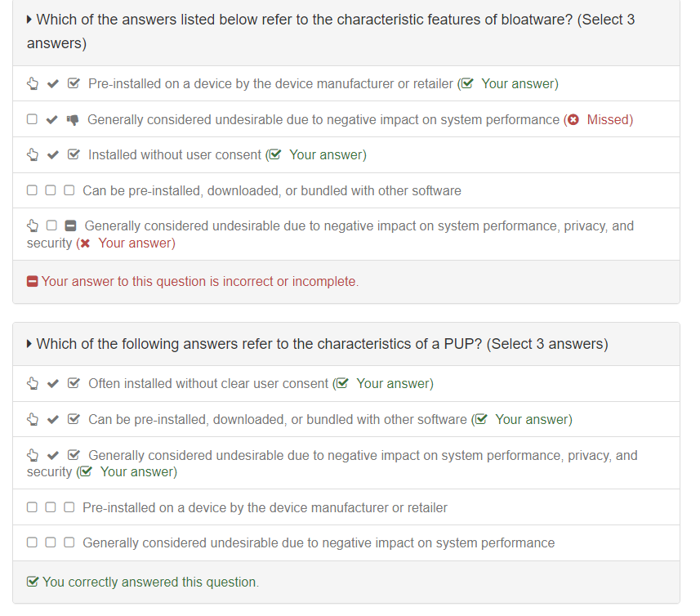Click the checkmark icon beside 'Installed without user consent'
Screen dimensions: 700x616
click(53, 154)
